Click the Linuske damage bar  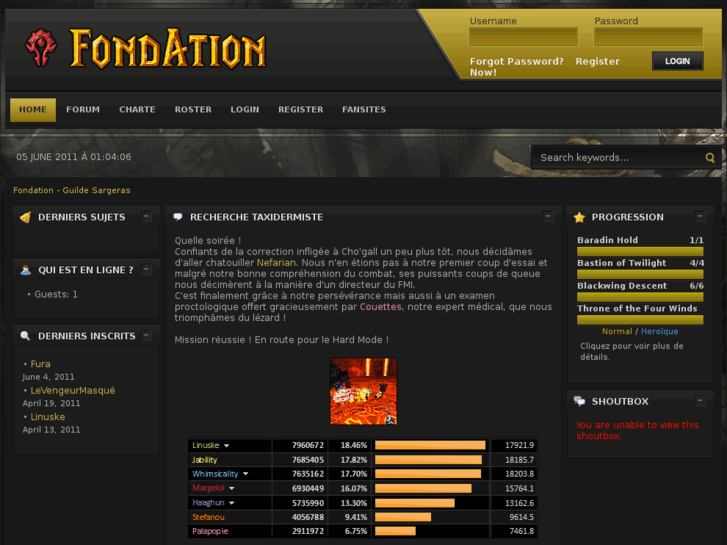[430, 445]
